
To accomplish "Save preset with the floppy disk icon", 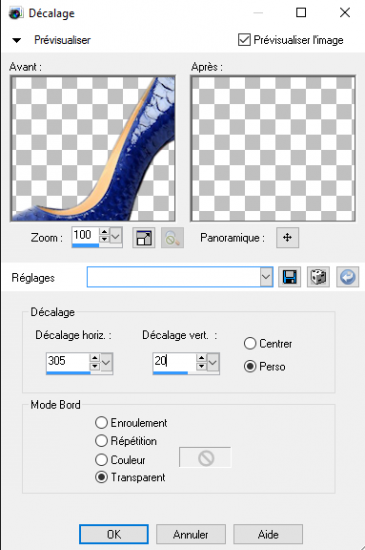I will [x=289, y=277].
